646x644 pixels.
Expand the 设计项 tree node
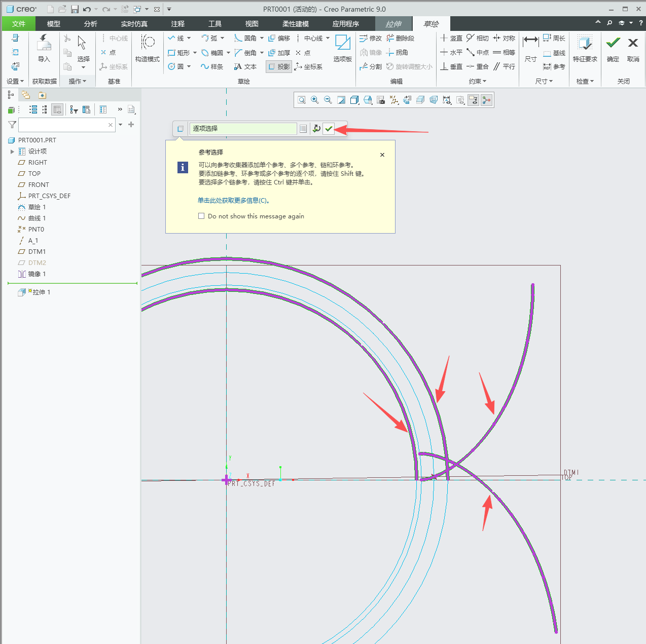(x=12, y=151)
